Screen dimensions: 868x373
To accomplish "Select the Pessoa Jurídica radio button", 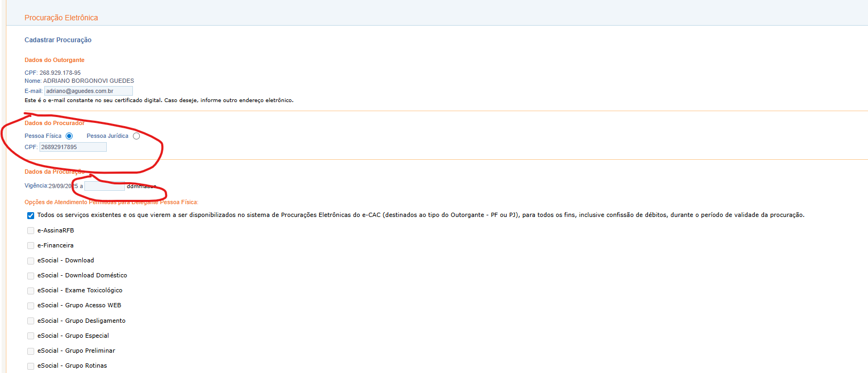I will click(x=137, y=136).
